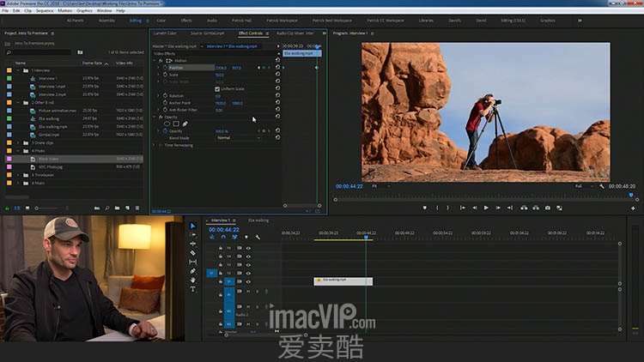
Task: Select the Razor tool
Action: coord(192,252)
